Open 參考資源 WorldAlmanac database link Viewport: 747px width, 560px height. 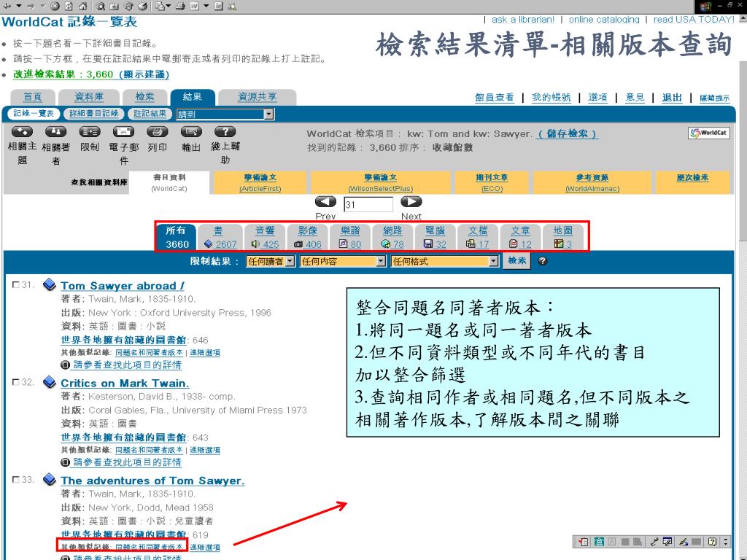point(592,182)
